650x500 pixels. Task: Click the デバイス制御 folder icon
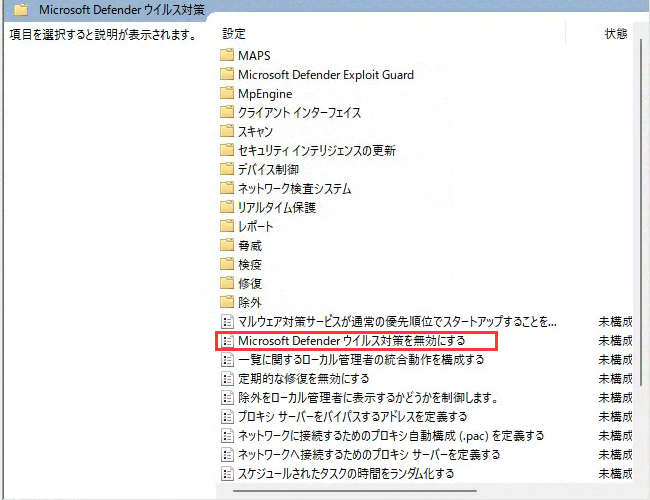227,169
